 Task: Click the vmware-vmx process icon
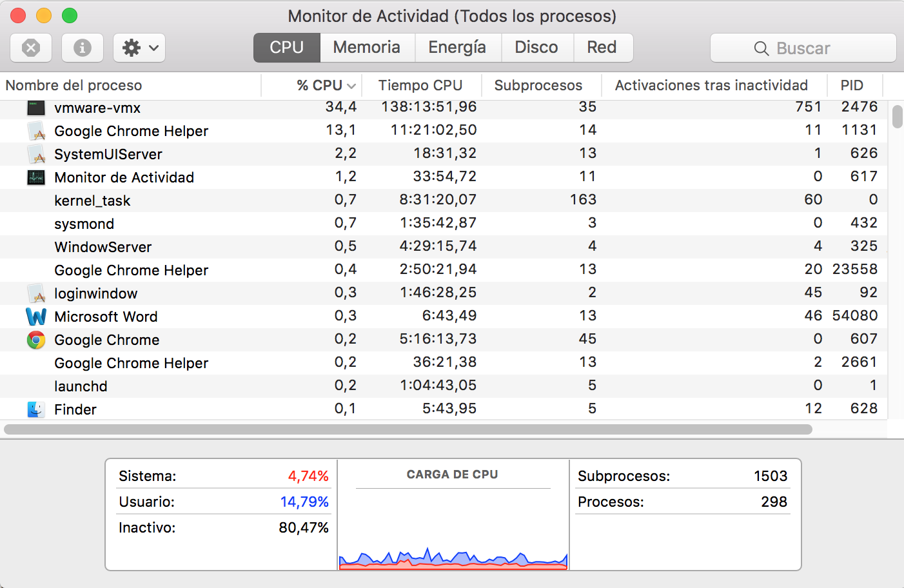pos(36,108)
